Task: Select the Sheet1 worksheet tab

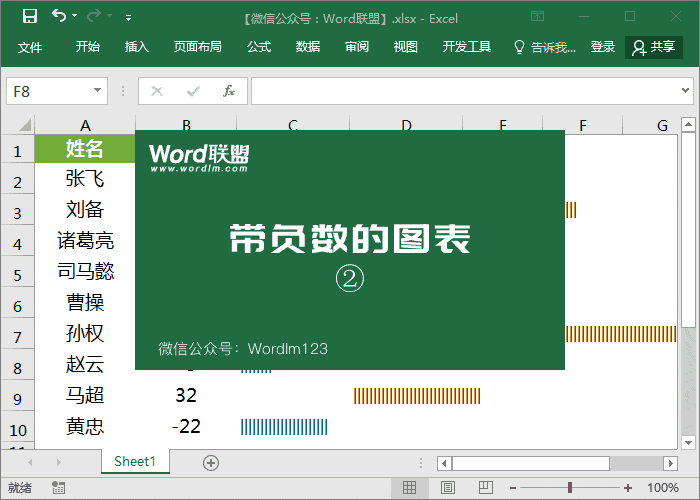Action: pos(135,461)
